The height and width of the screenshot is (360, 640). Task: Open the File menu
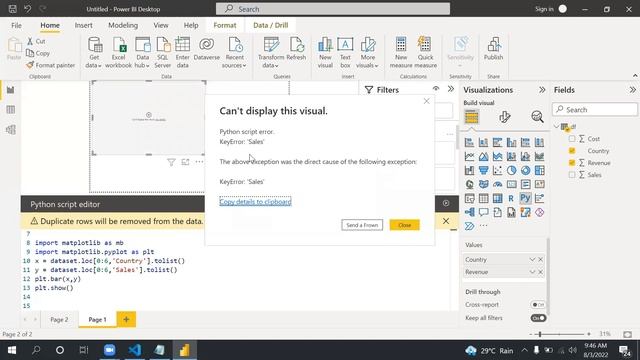click(x=16, y=25)
